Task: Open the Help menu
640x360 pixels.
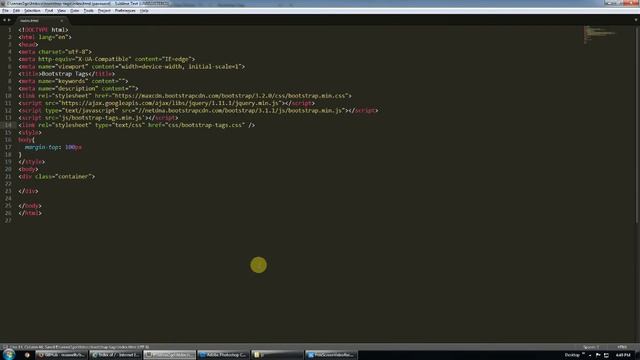Action: (x=144, y=11)
